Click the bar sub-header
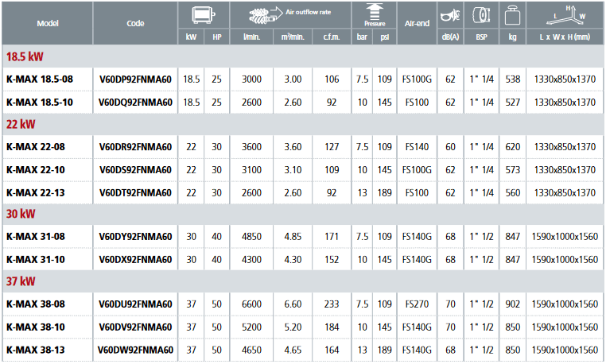This screenshot has width=606, height=364. [x=362, y=37]
